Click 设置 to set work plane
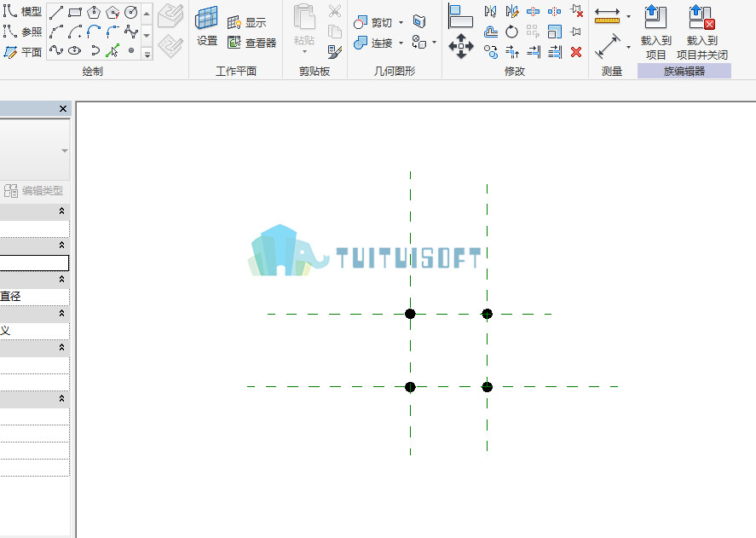 click(207, 26)
